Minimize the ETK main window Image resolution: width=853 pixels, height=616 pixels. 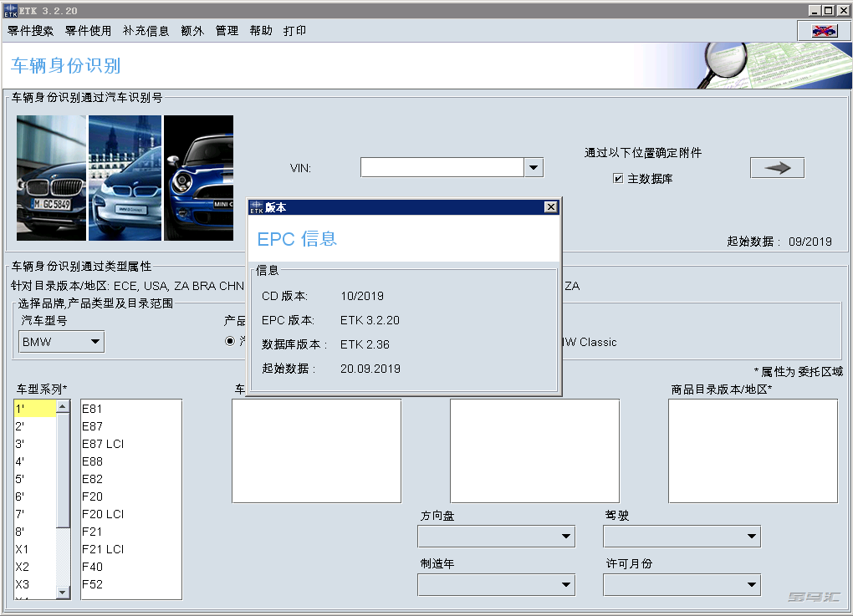point(815,10)
